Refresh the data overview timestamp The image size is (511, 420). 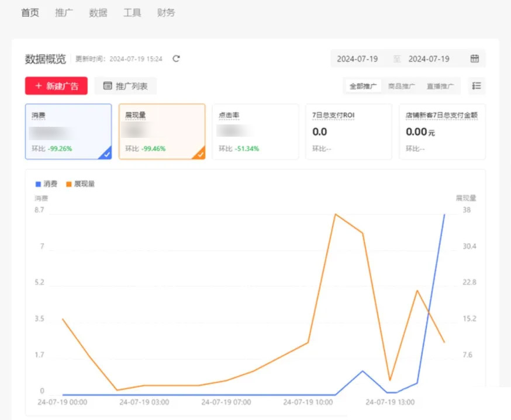[177, 58]
